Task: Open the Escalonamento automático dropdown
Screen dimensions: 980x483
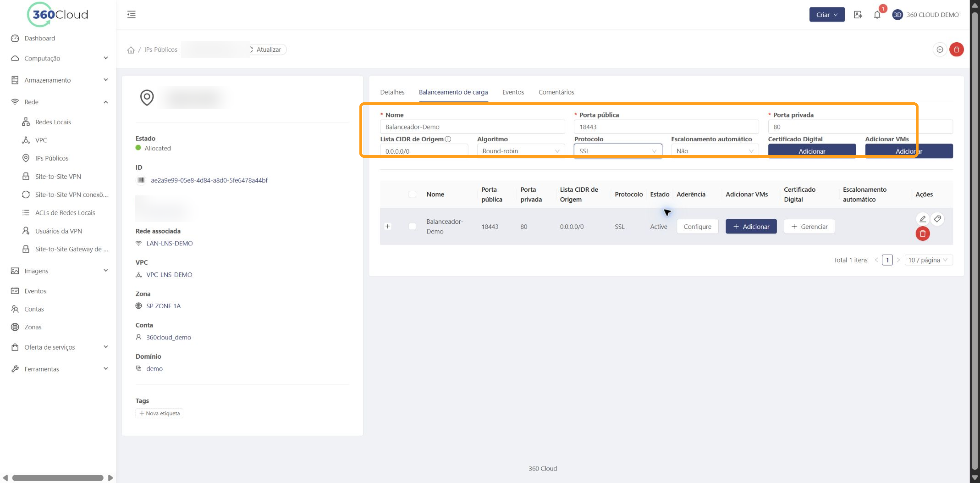Action: pyautogui.click(x=715, y=151)
